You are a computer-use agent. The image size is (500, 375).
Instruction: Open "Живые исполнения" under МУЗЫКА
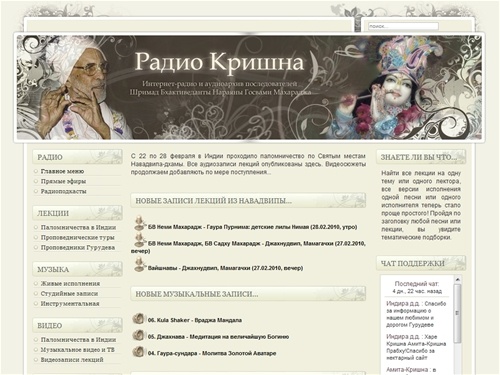tap(70, 284)
